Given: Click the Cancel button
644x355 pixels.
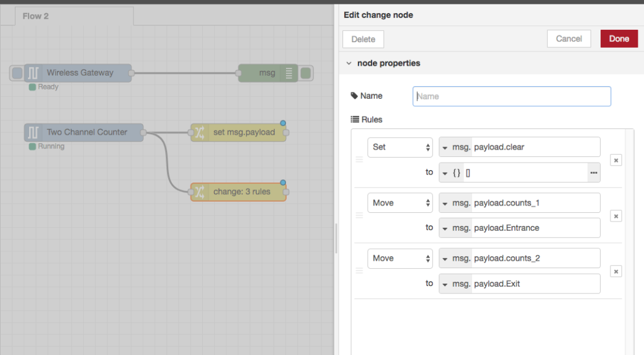Looking at the screenshot, I should [568, 38].
